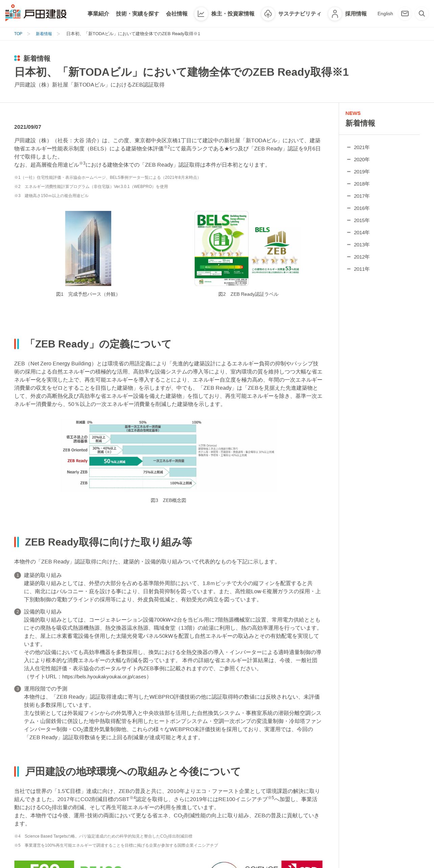Open the サステナビリティ menu item
Screen dimensions: 434x868
(299, 14)
